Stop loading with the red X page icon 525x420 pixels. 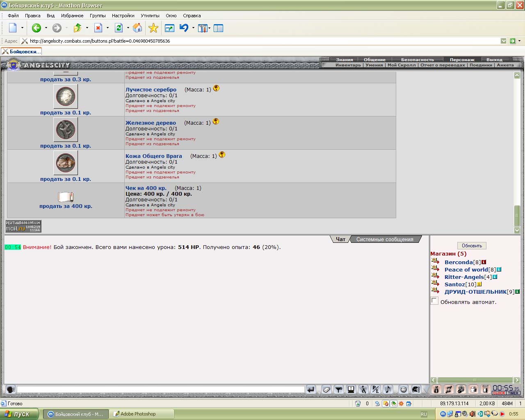98,28
